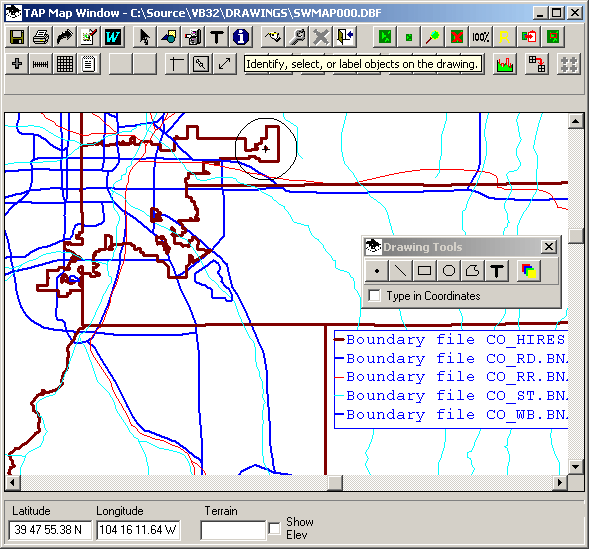Enable Type in Coordinates checkbox

point(374,296)
